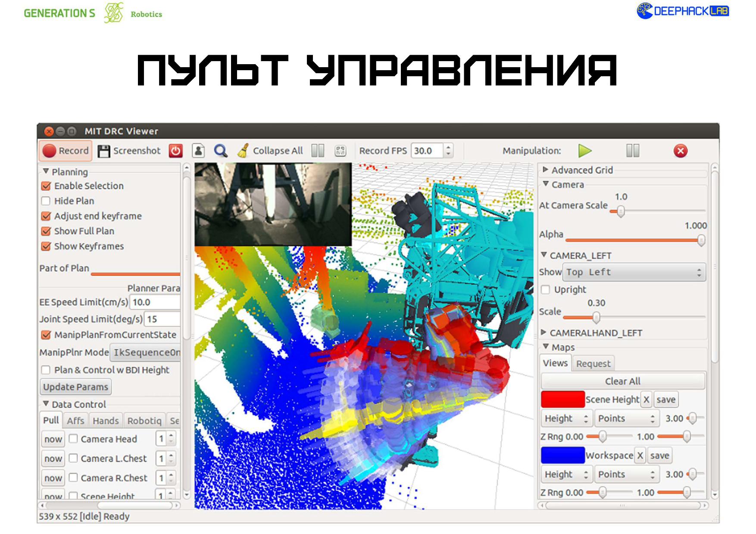Click 'now' button for Camera R.Chest
Viewport: 756px width, 534px height.
pos(53,478)
